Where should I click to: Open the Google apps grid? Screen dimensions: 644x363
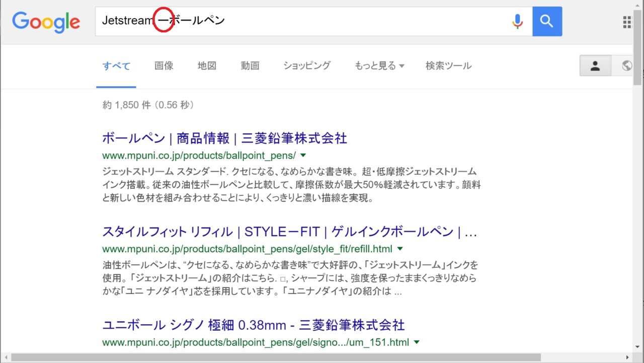click(x=627, y=22)
